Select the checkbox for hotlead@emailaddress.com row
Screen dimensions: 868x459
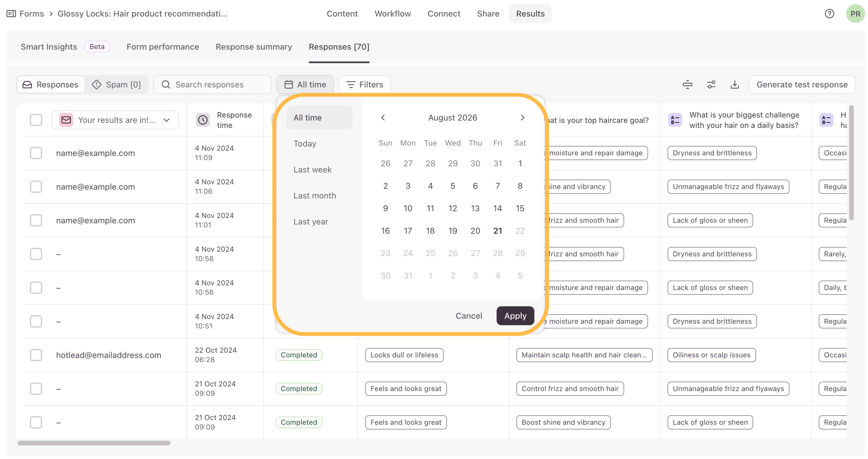point(36,355)
